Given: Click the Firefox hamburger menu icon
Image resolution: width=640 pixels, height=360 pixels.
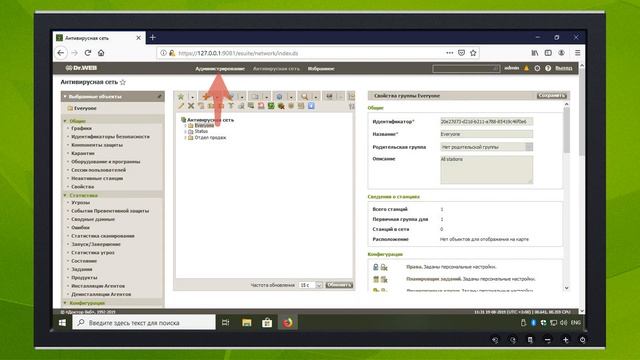Looking at the screenshot, I should [x=578, y=53].
